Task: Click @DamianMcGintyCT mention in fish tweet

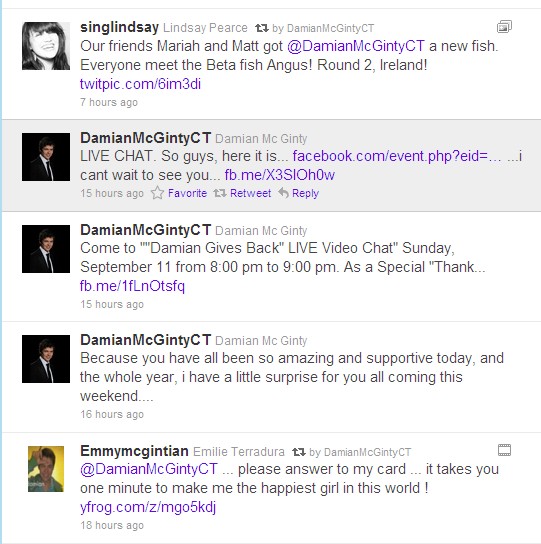Action: (356, 46)
